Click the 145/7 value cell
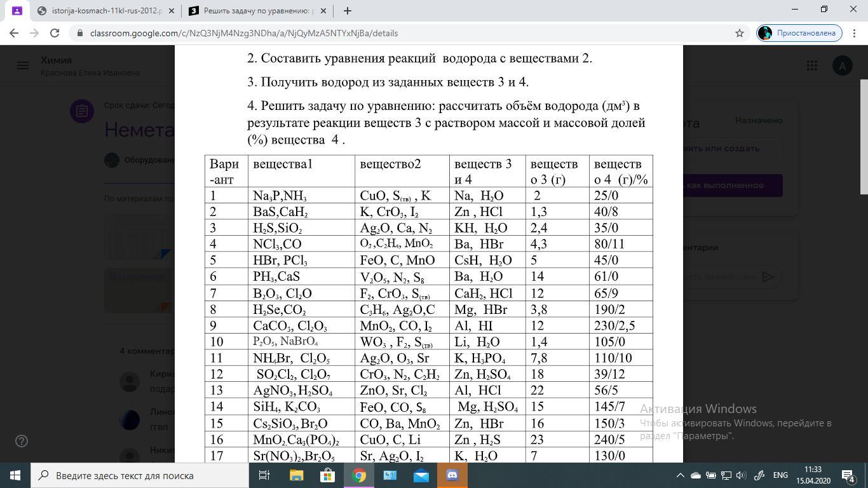Viewport: 868px width, 488px height. click(x=621, y=407)
